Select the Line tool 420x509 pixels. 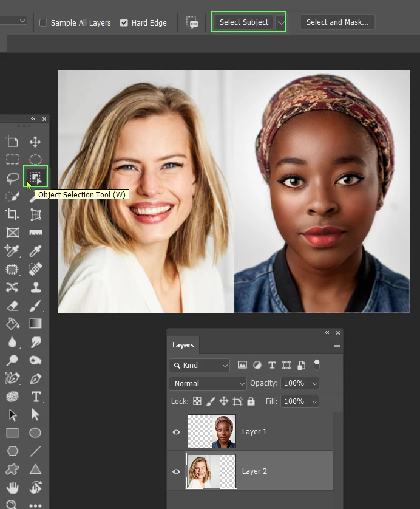click(35, 451)
